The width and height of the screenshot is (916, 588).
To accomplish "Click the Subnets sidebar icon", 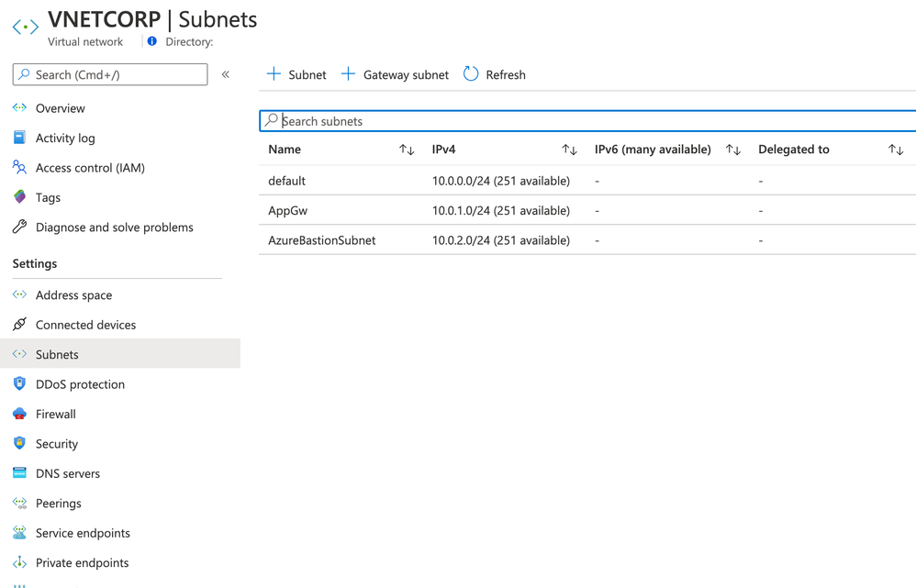I will point(19,354).
